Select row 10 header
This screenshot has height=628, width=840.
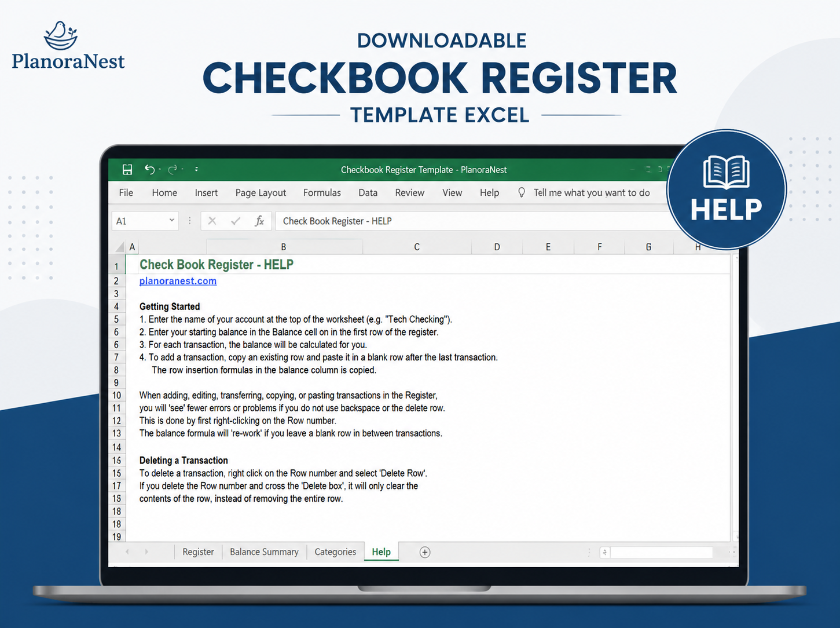(x=117, y=396)
